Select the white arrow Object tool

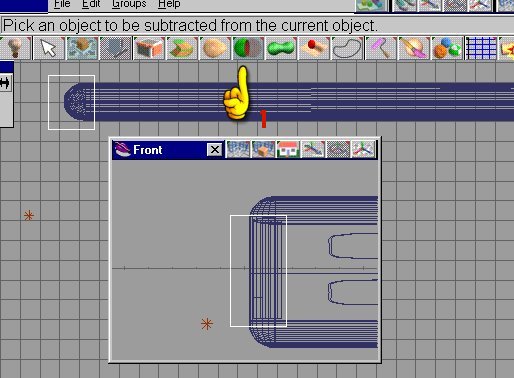pyautogui.click(x=49, y=48)
